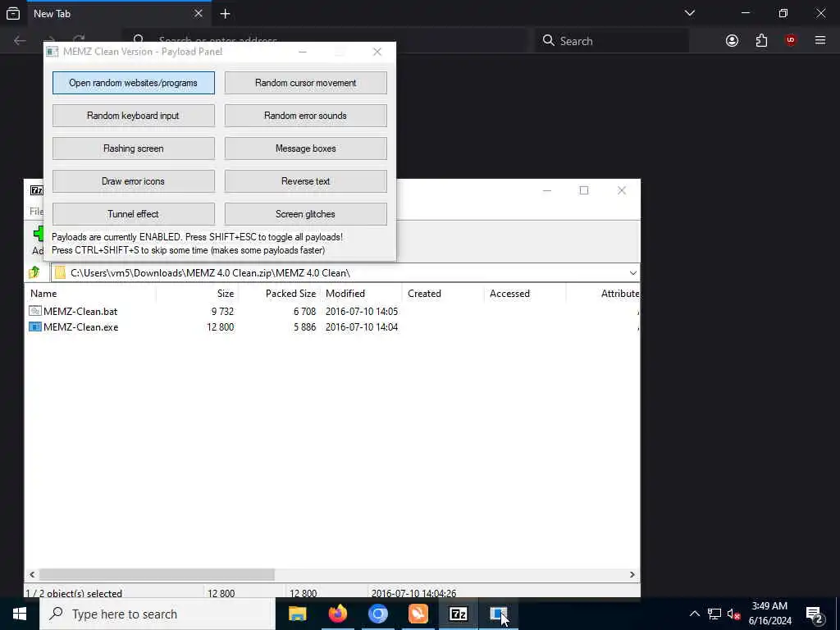Image resolution: width=840 pixels, height=630 pixels.
Task: Open the clock and date flyout
Action: click(x=769, y=614)
